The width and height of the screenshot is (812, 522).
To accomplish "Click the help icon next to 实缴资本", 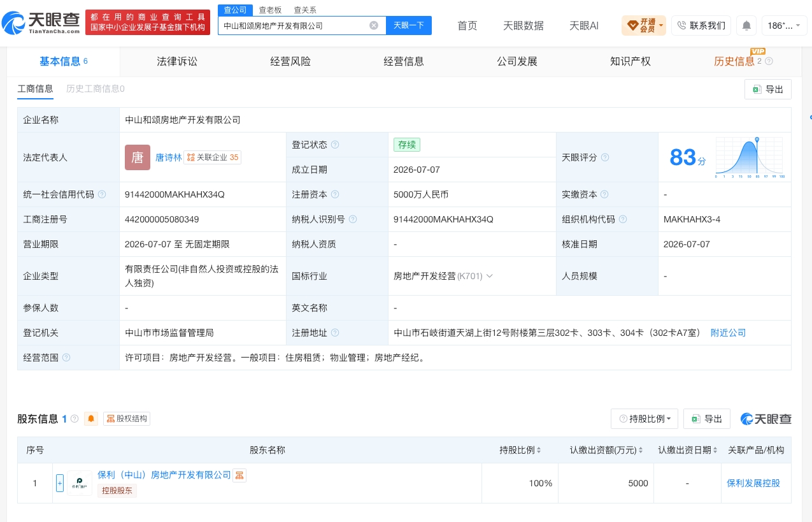I will click(604, 194).
